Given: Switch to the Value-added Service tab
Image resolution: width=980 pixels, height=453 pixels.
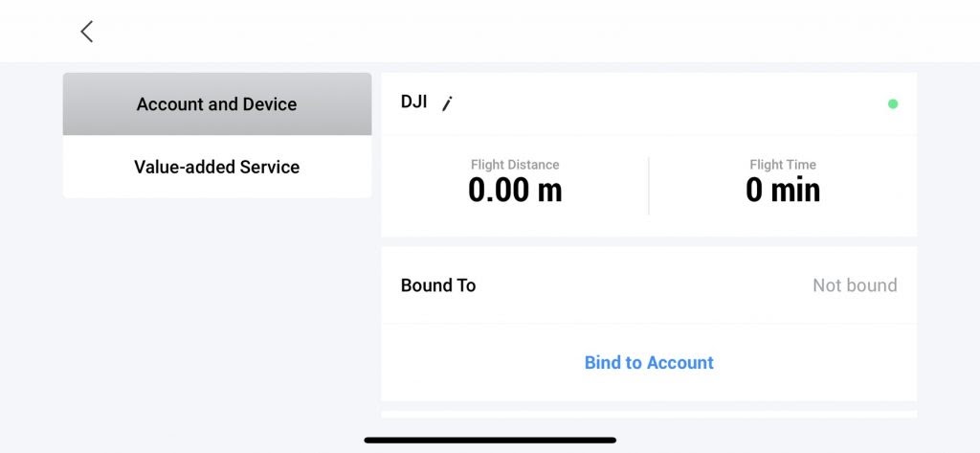Looking at the screenshot, I should [217, 167].
